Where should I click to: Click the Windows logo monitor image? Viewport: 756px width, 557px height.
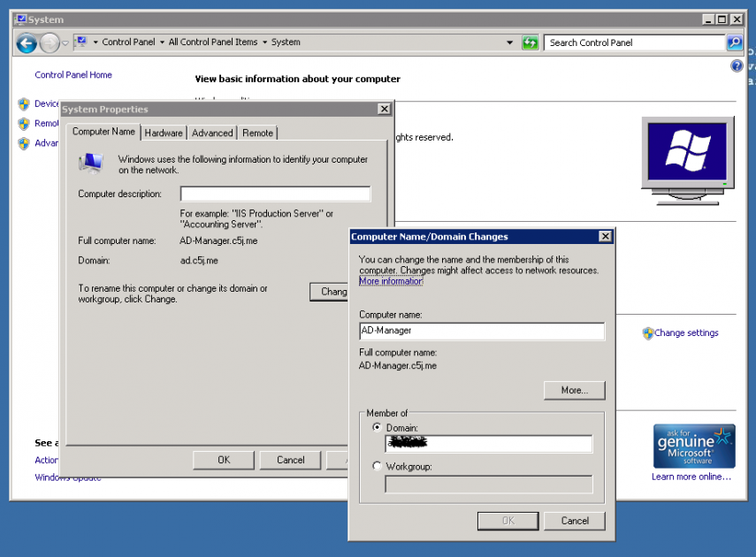(x=688, y=157)
